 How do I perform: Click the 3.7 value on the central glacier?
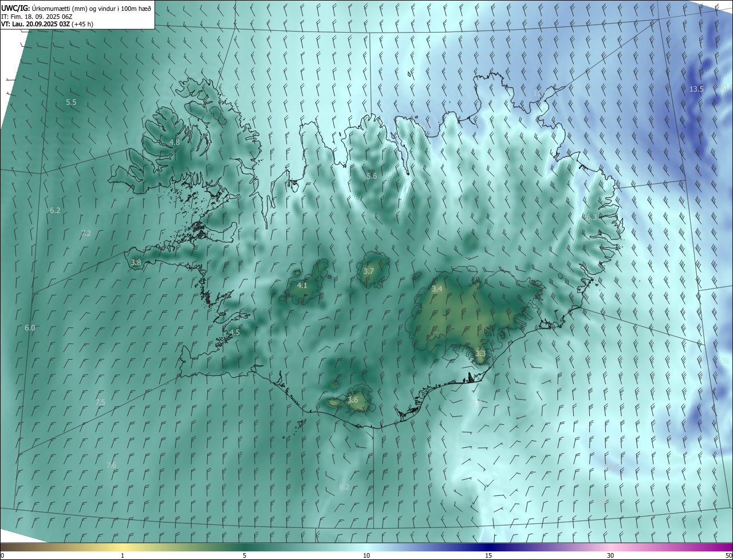(x=368, y=271)
